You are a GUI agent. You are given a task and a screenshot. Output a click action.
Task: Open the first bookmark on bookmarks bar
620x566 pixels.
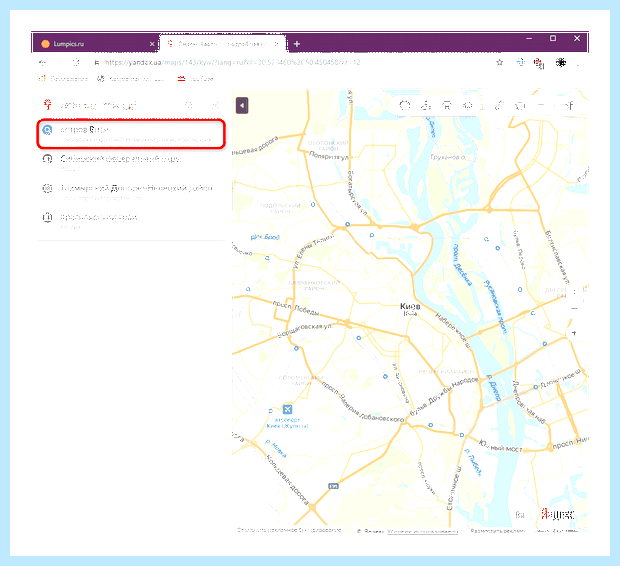[63, 79]
